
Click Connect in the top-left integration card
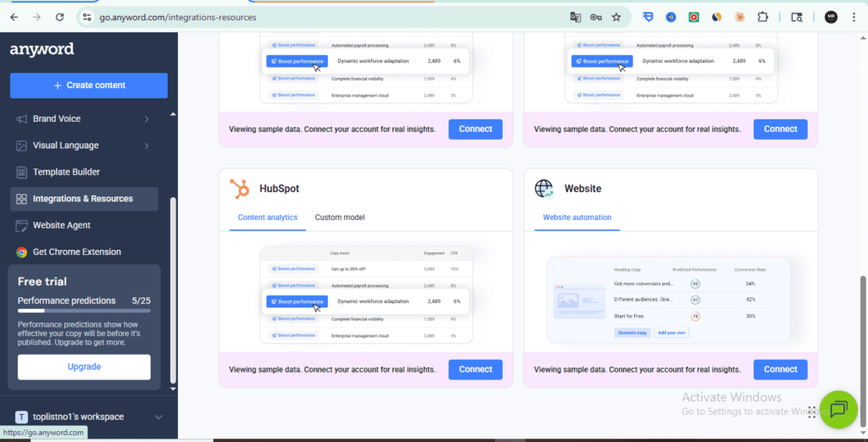click(x=476, y=129)
